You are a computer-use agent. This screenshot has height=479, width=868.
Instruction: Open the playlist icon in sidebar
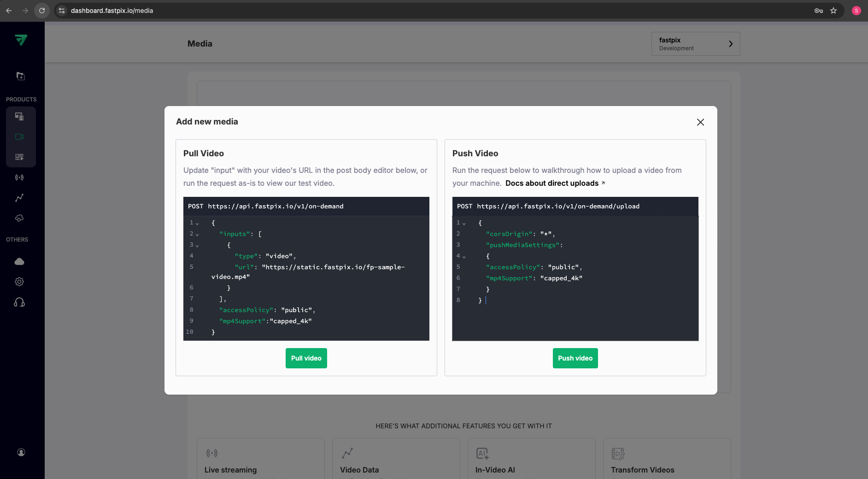click(x=19, y=157)
